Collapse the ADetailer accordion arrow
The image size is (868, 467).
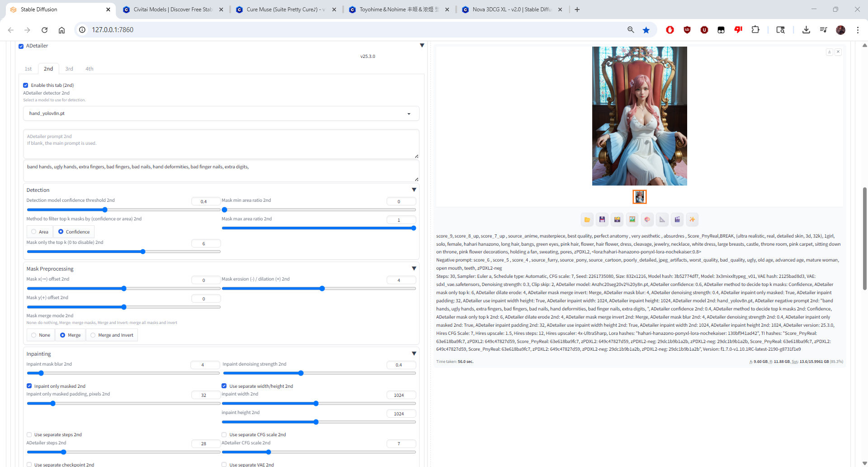tap(422, 46)
